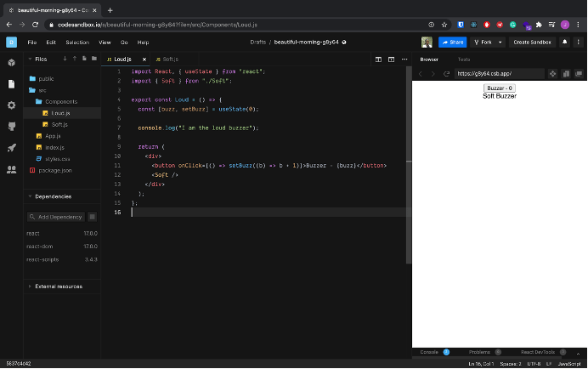Click the Spaces: 2 status item
This screenshot has width=588, height=369.
coord(511,364)
